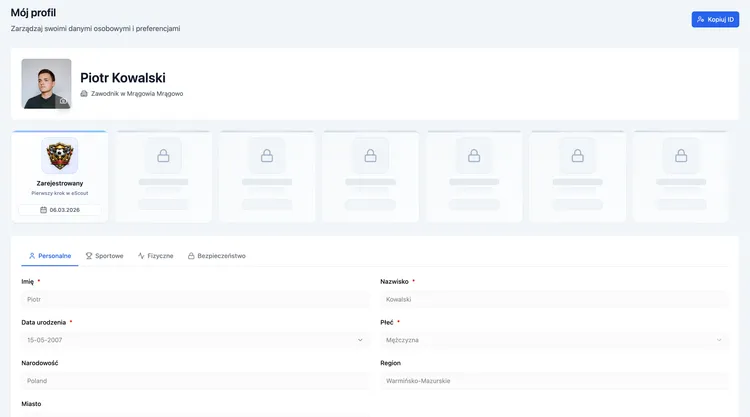The width and height of the screenshot is (750, 417).
Task: Click the calendar icon beside 06.03.2026
Action: pyautogui.click(x=44, y=210)
